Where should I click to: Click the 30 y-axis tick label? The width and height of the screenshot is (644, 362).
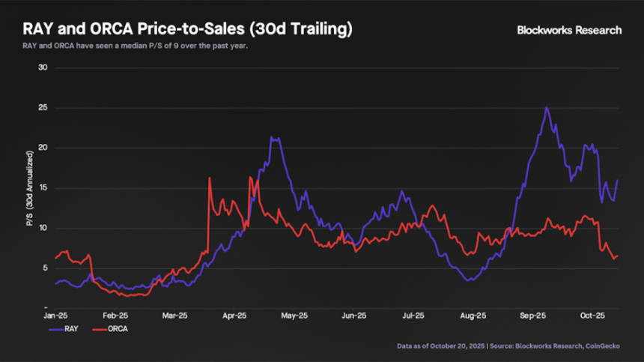[x=43, y=67]
